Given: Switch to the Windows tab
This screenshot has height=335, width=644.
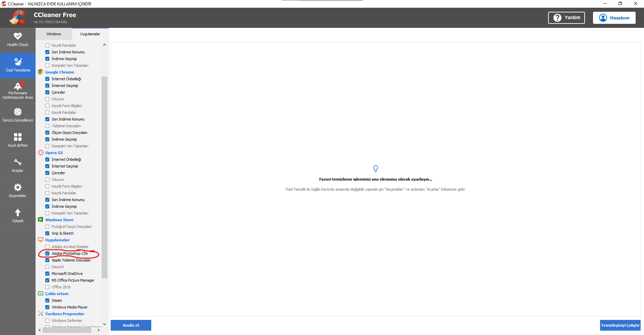Looking at the screenshot, I should (x=54, y=34).
